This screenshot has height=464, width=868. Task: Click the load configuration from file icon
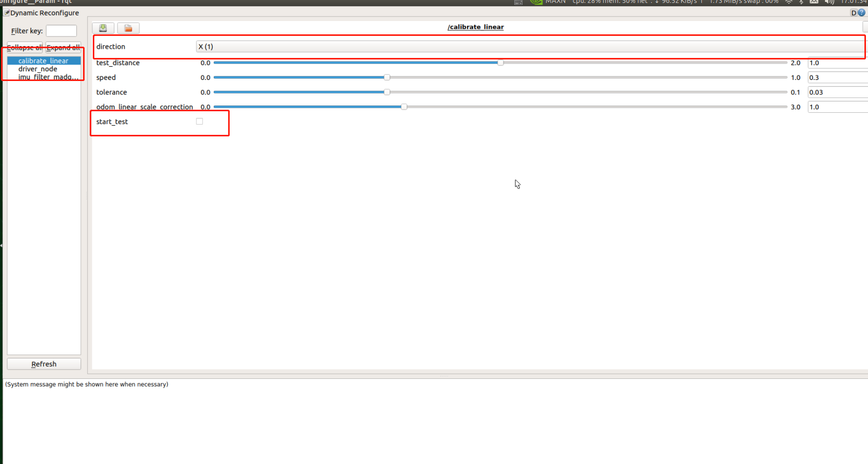tap(128, 28)
